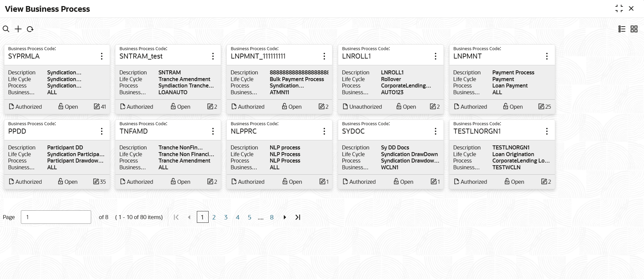Collapse the View Business Process window
The height and width of the screenshot is (279, 644).
(x=619, y=9)
